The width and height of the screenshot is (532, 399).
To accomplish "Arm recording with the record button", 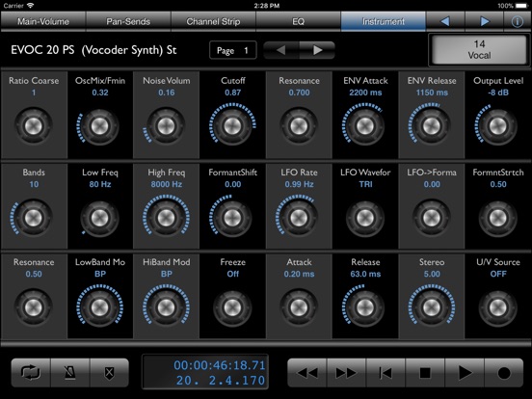I will pyautogui.click(x=504, y=373).
